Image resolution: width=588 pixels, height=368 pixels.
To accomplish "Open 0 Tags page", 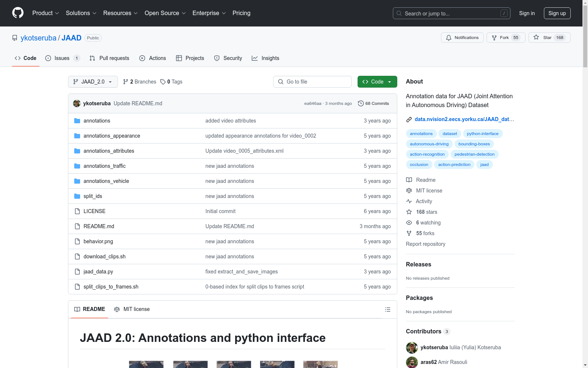I will click(x=172, y=82).
